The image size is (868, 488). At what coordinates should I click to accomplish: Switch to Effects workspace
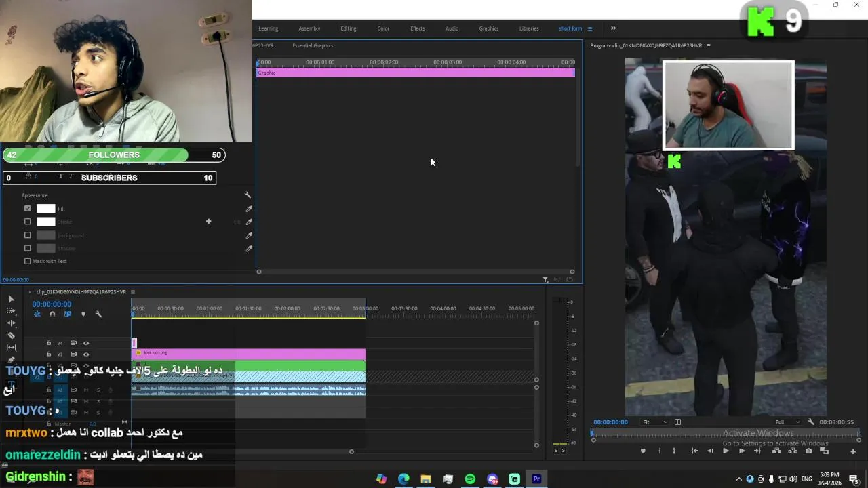click(418, 28)
